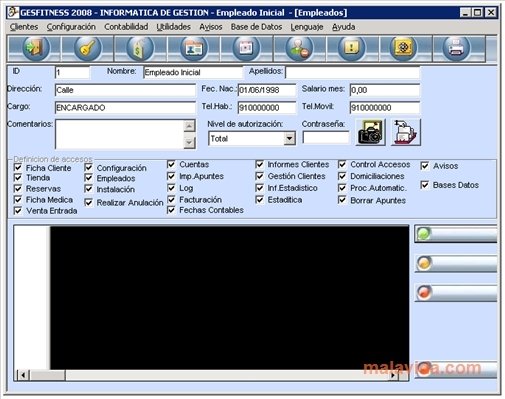Toggle the Proc.Automatic. checkbox
This screenshot has height=399, width=505.
tap(342, 188)
